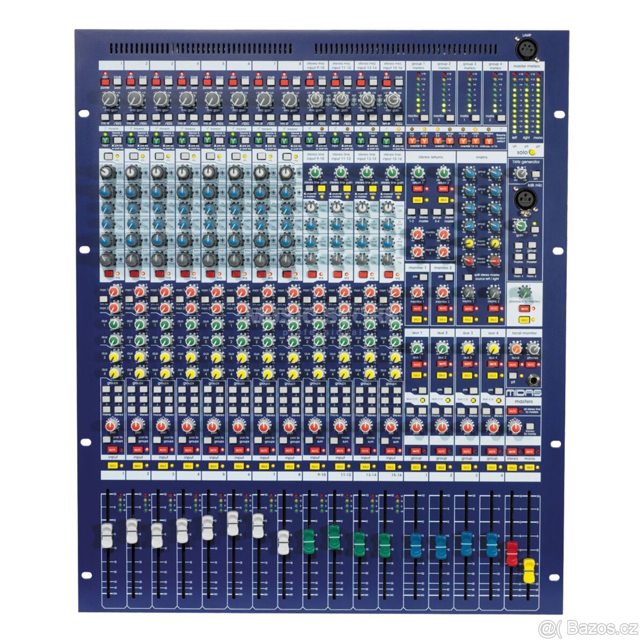Click the talk mic XLR connector
Viewport: 644px width, 644px height.
click(x=525, y=200)
